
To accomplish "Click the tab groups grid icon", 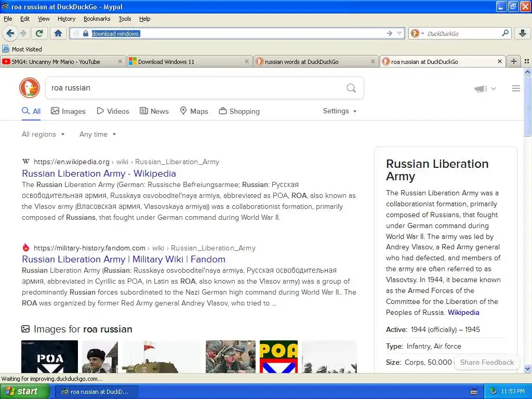I will 527,61.
